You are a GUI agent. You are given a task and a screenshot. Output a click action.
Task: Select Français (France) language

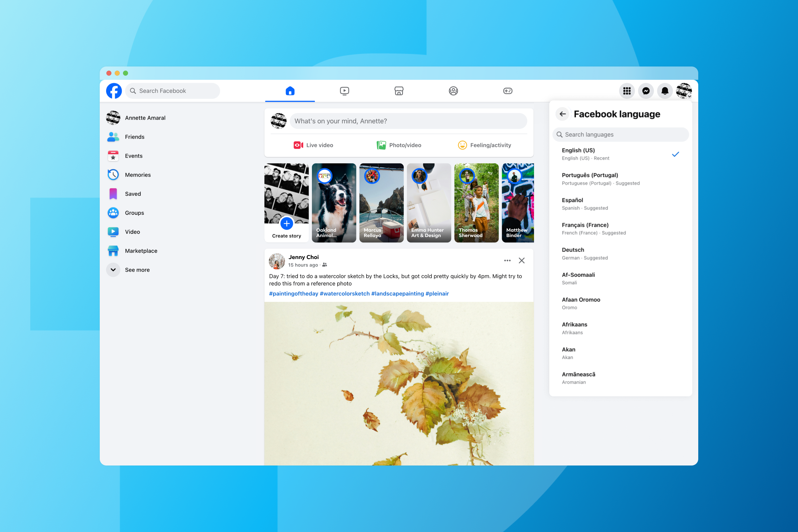[620, 229]
